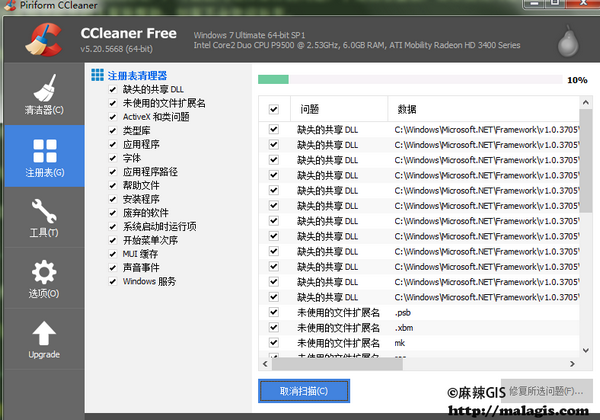Click the results list scroll-up arrow
Viewport: 600px width, 420px height.
coord(586,102)
